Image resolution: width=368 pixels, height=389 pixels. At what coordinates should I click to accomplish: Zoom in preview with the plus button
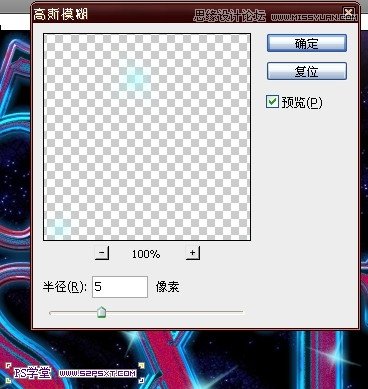(x=193, y=253)
